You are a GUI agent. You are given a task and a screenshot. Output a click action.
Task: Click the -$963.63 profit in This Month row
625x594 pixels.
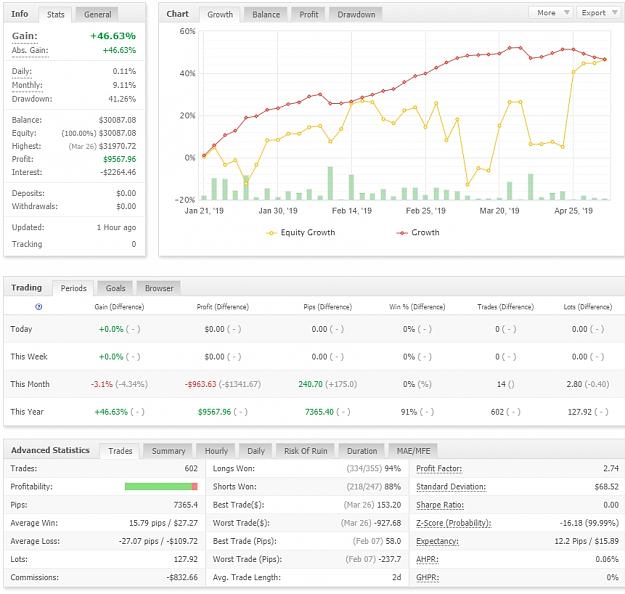click(x=200, y=384)
